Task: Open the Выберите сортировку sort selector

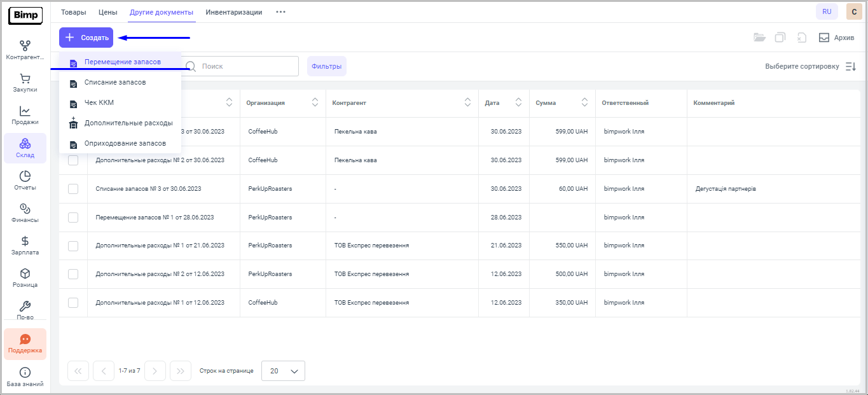Action: (810, 66)
